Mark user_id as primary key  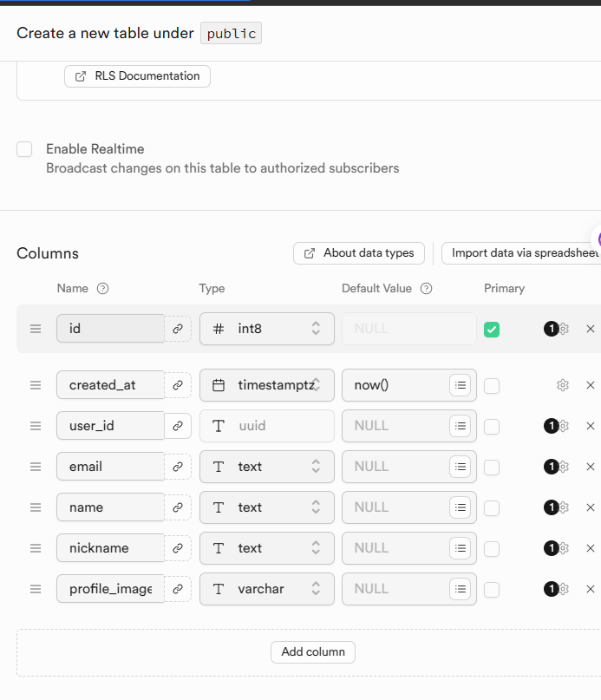click(x=492, y=426)
